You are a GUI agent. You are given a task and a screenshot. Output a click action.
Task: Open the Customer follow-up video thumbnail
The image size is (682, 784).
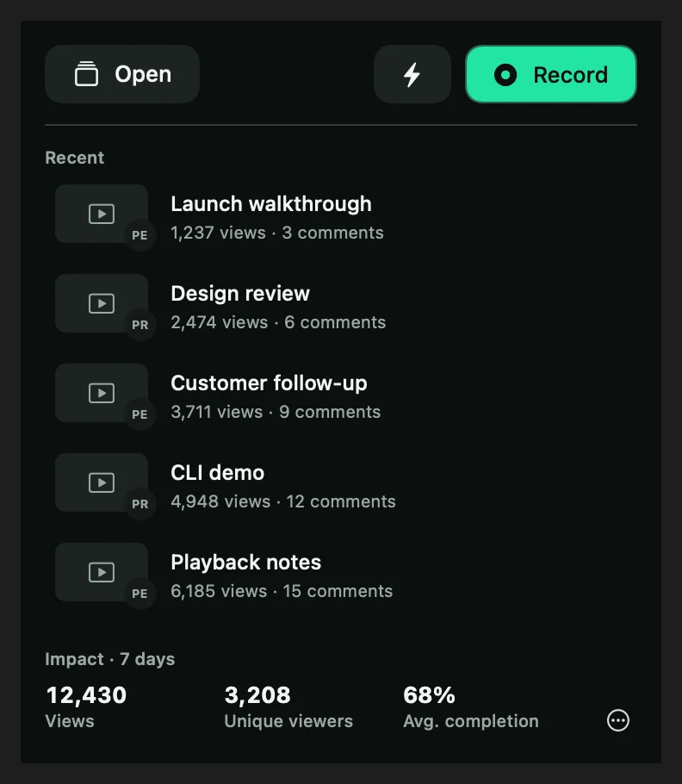pyautogui.click(x=102, y=393)
